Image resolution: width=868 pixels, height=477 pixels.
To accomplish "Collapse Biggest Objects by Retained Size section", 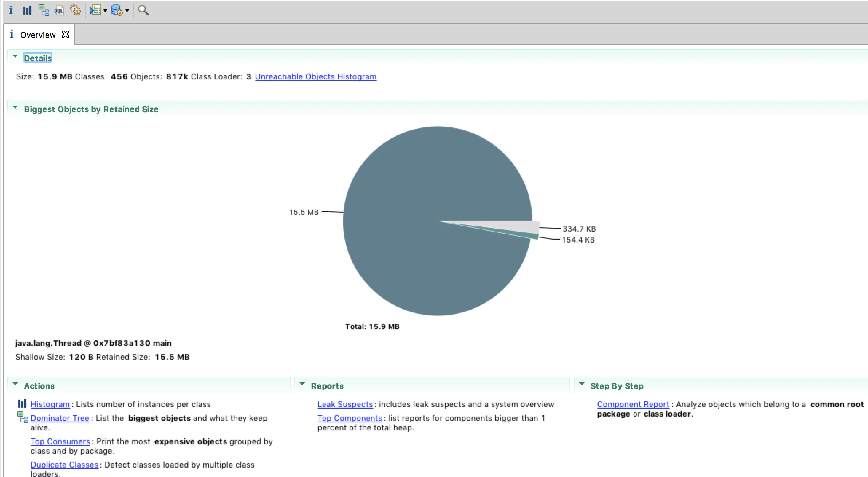I will click(15, 107).
